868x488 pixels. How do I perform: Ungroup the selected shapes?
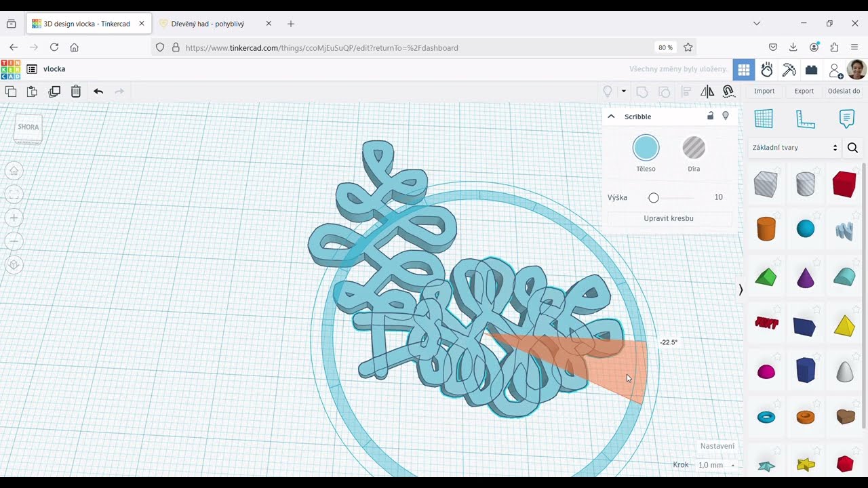[x=665, y=91]
